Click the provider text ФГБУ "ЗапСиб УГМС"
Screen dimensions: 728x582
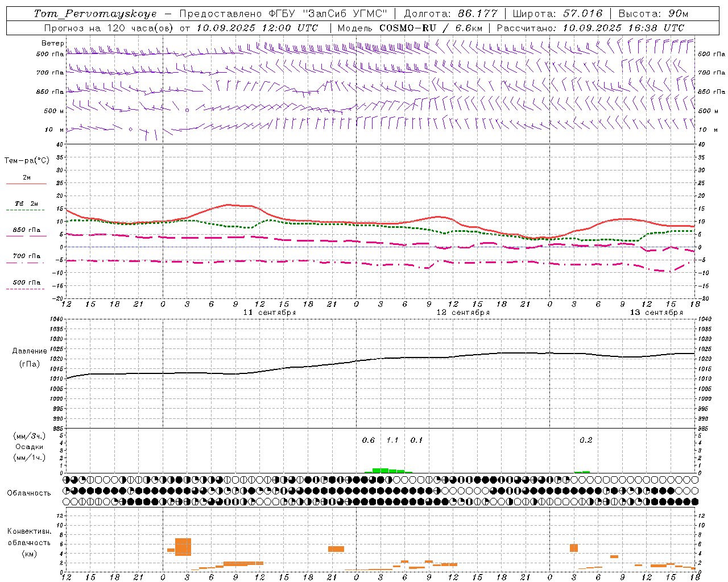coord(327,14)
